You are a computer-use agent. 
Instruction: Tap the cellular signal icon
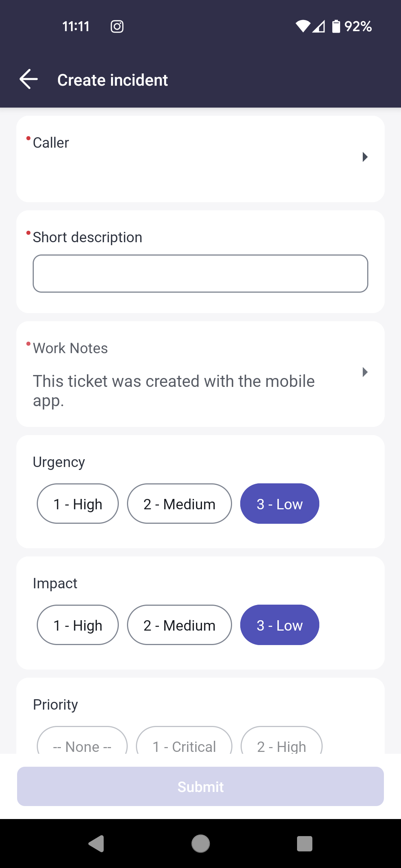pos(319,26)
